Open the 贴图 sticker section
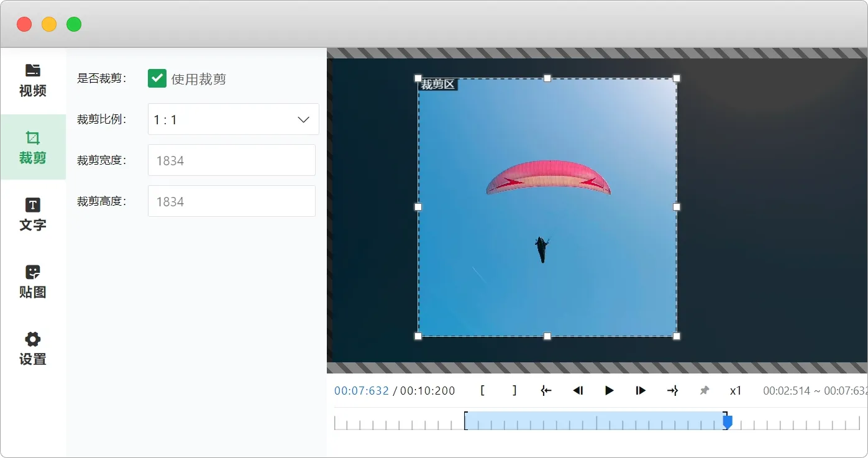The image size is (868, 458). (33, 282)
